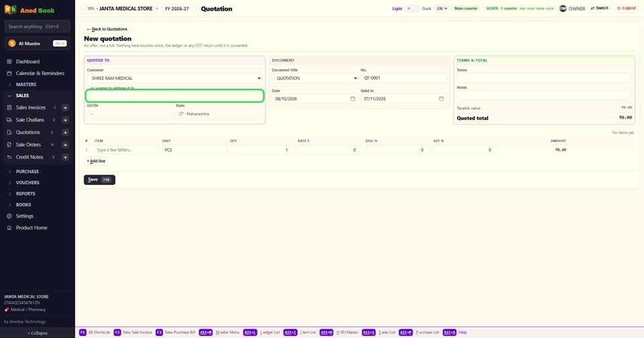This screenshot has width=644, height=338.
Task: Add new Sales Invoice with plus icon
Action: click(65, 107)
